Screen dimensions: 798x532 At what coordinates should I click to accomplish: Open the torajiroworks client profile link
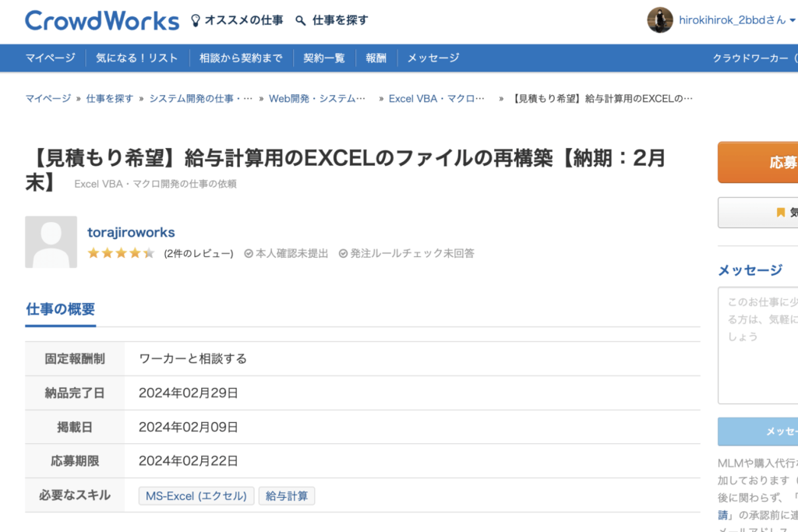click(x=131, y=232)
